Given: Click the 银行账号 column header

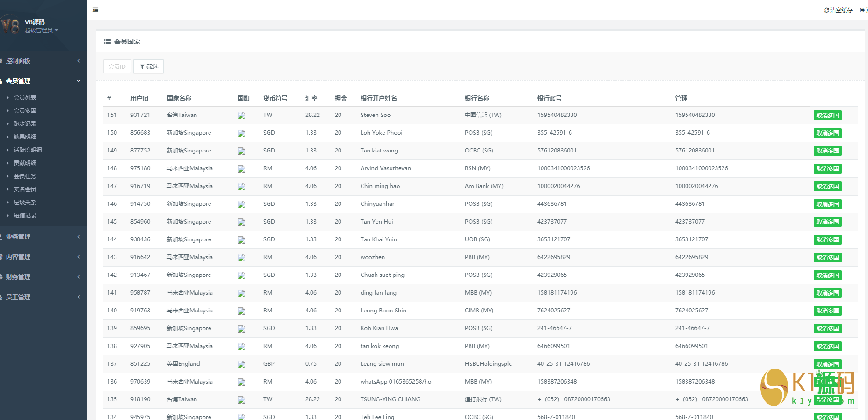Looking at the screenshot, I should pos(550,98).
